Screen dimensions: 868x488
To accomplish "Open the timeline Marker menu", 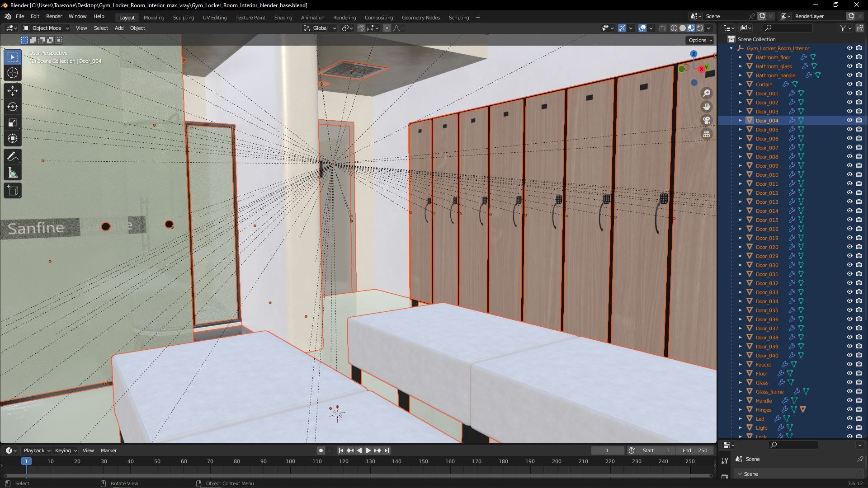I will [108, 450].
